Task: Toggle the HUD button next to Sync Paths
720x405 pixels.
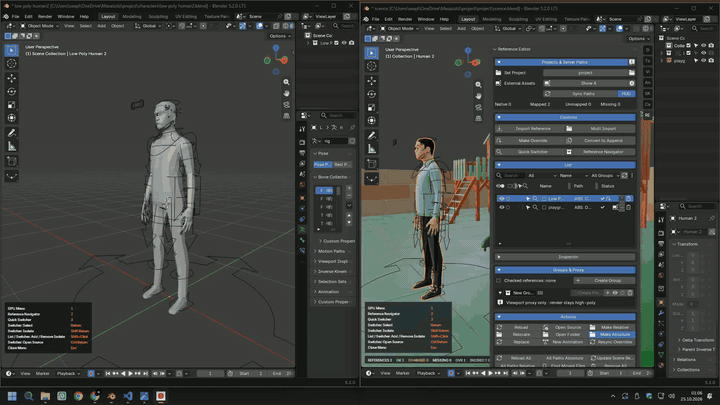Action: 626,94
